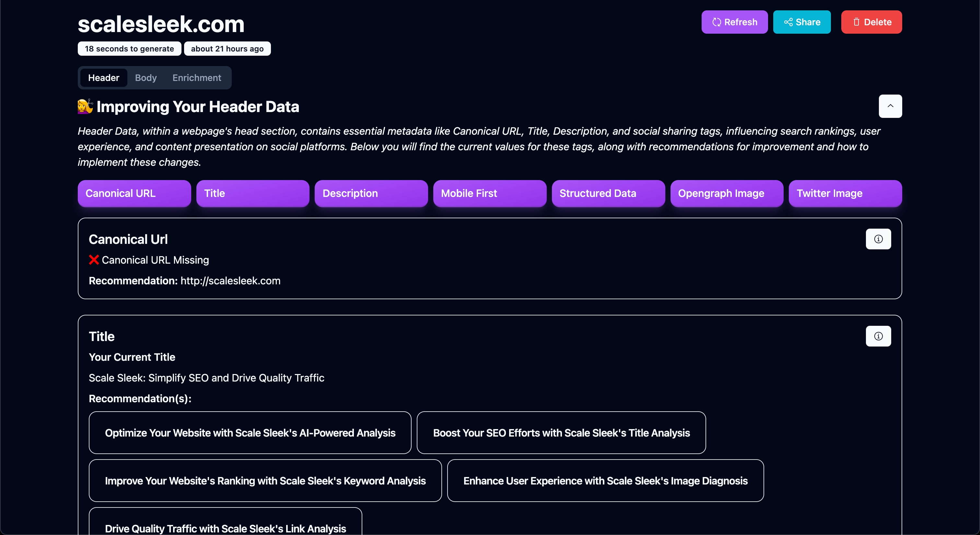
Task: Click the current title 'Scale Sleek: Simplify SEO' text
Action: tap(206, 378)
